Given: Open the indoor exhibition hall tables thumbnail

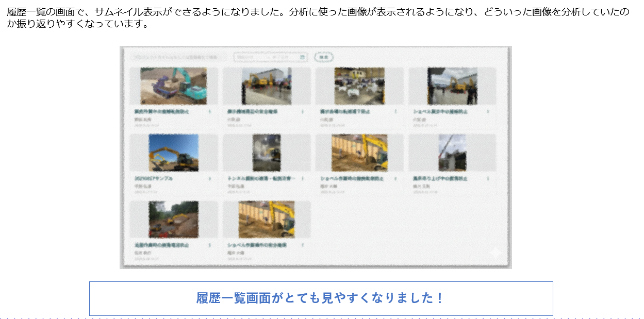Looking at the screenshot, I should coord(359,86).
